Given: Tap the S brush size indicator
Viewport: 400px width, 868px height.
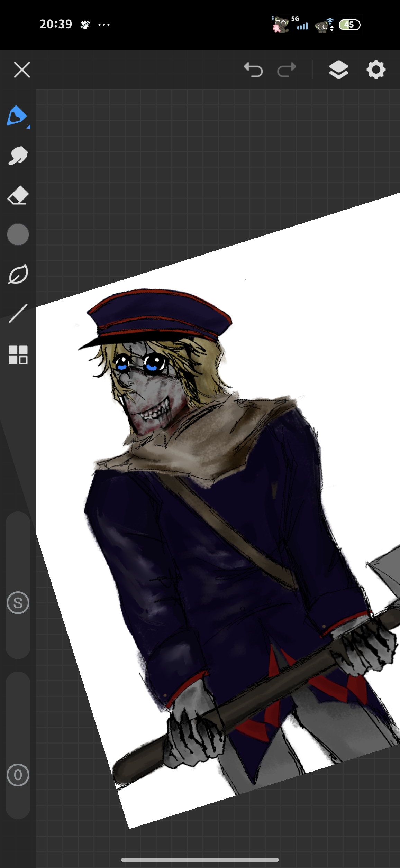Looking at the screenshot, I should click(x=18, y=603).
